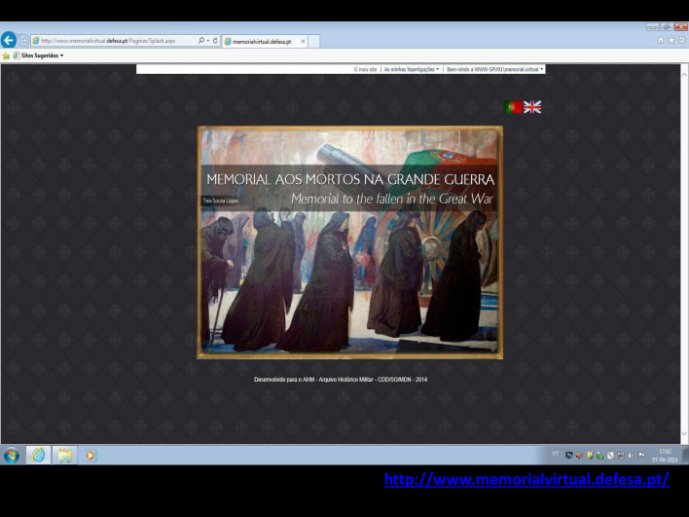Click the greyed Forward arrow button

pyautogui.click(x=24, y=41)
